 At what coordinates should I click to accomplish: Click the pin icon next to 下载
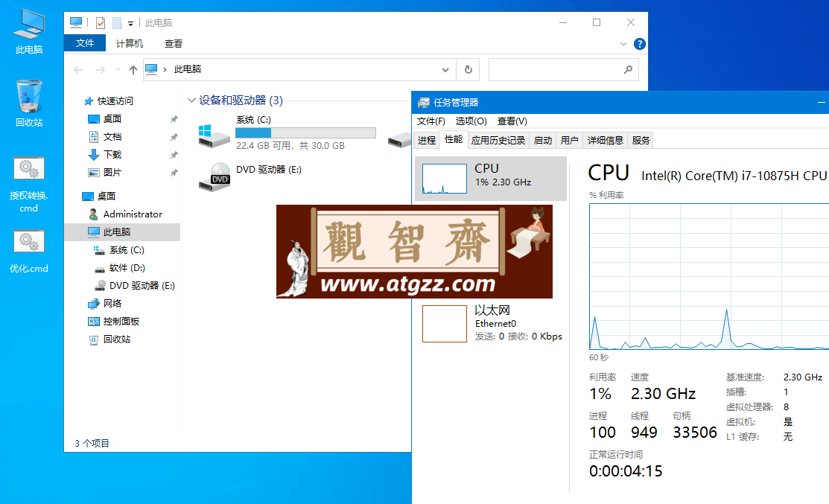(174, 155)
